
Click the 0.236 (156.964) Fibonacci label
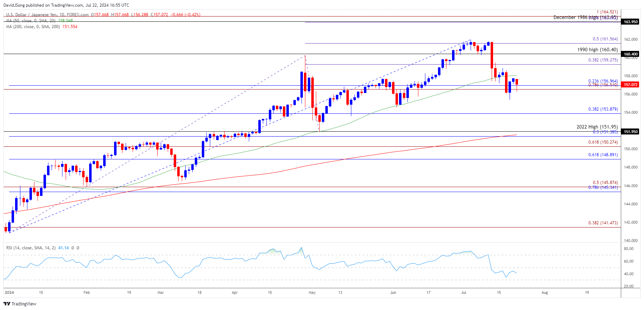click(603, 81)
